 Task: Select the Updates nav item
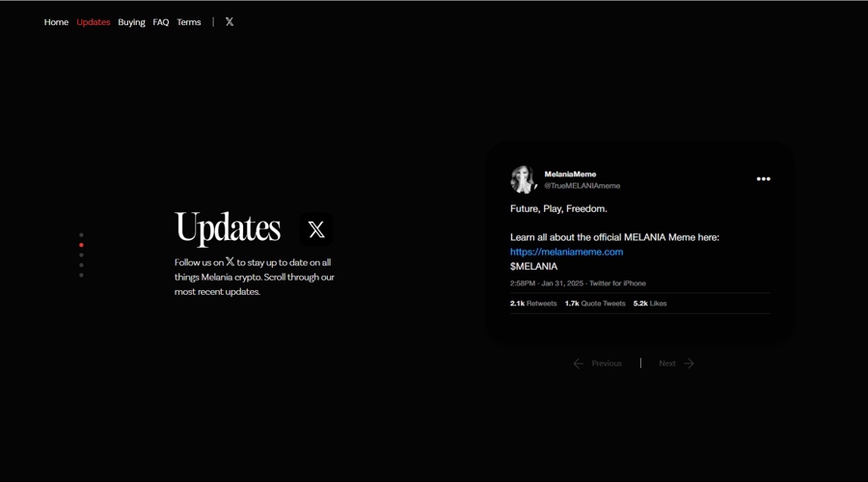94,22
